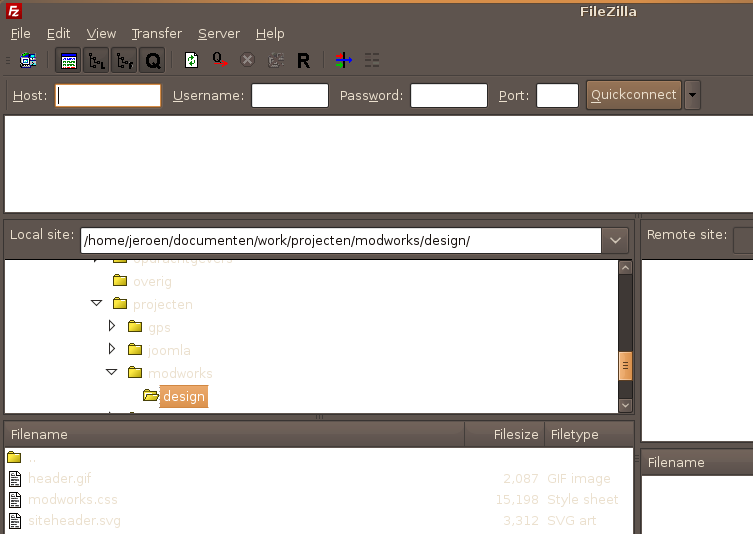Image resolution: width=753 pixels, height=534 pixels.
Task: Sort local files by Filetype column
Action: click(589, 435)
